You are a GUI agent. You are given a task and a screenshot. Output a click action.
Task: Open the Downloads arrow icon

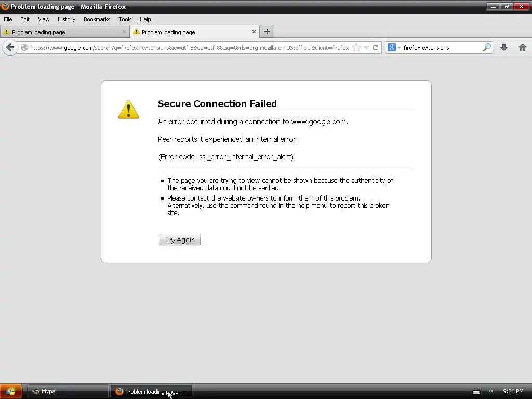pos(504,47)
